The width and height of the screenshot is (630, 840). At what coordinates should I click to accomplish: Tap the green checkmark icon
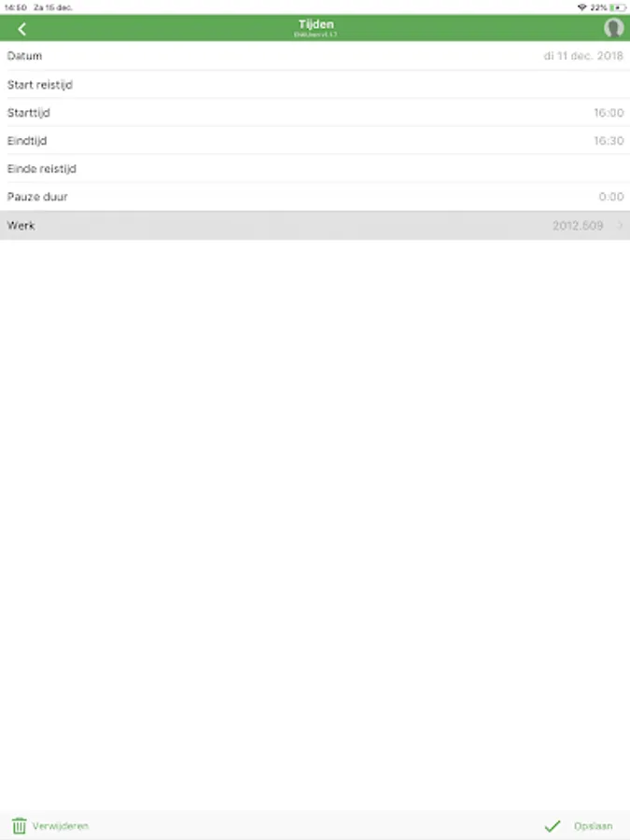(x=553, y=826)
